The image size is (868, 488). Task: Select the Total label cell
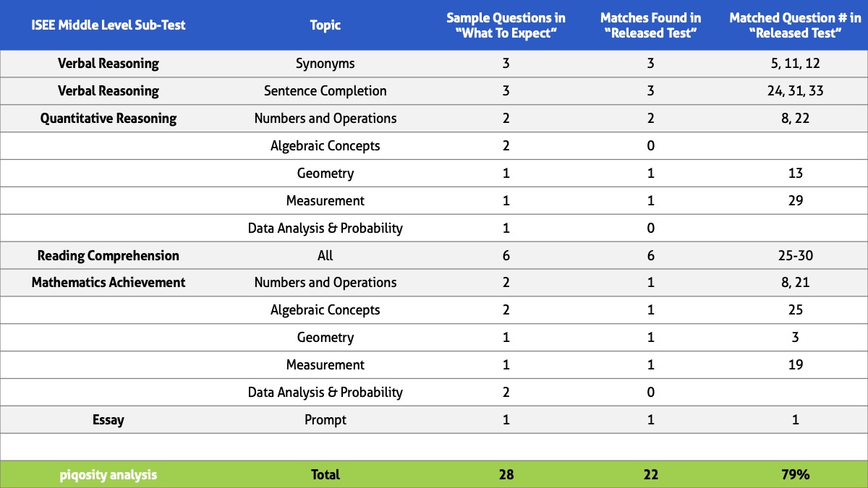pos(325,475)
